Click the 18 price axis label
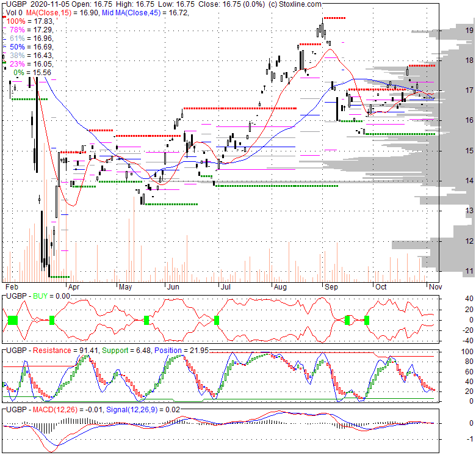The height and width of the screenshot is (455, 476). point(469,60)
